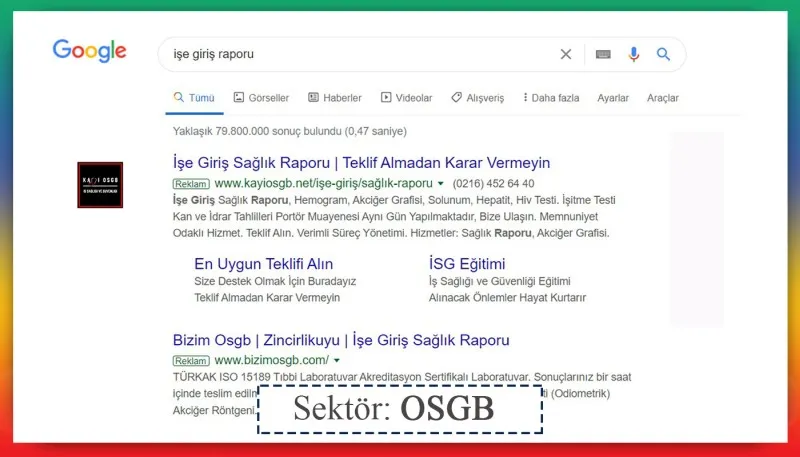Click the www.kayiosgb.net ad URL
Screen dimensions: 800x457
point(323,184)
